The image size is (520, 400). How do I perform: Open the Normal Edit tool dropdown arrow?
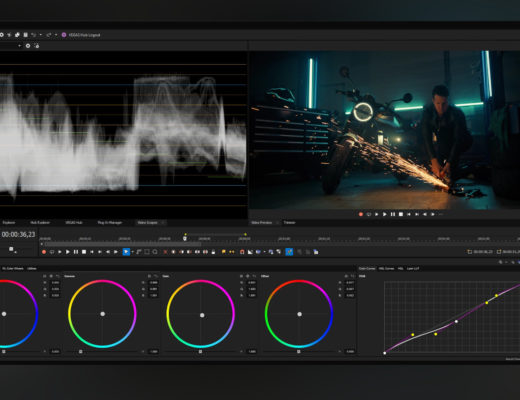click(x=132, y=252)
